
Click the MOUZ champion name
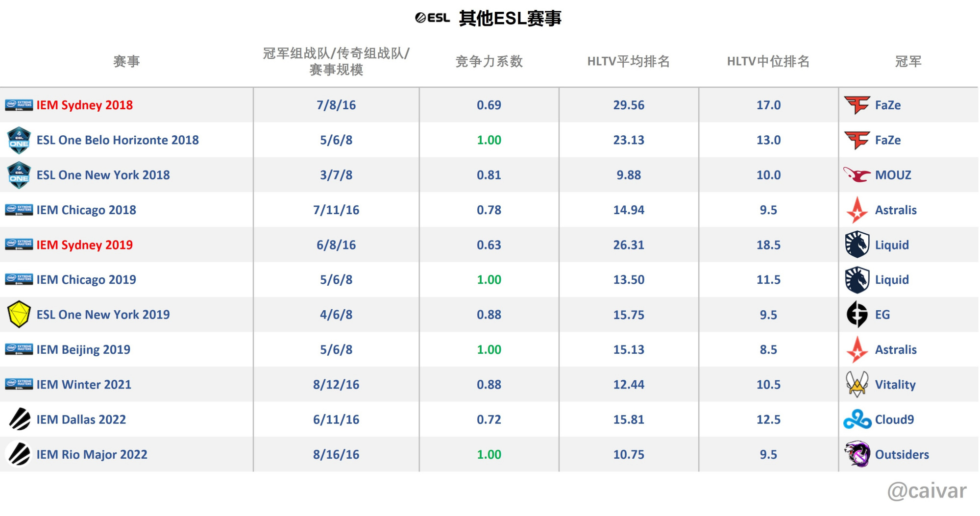point(893,175)
